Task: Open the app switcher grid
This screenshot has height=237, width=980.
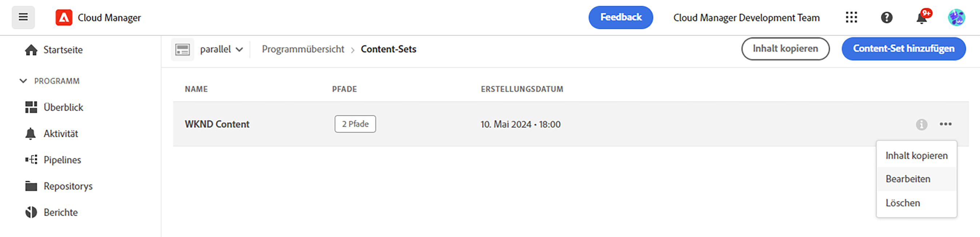Action: (851, 18)
